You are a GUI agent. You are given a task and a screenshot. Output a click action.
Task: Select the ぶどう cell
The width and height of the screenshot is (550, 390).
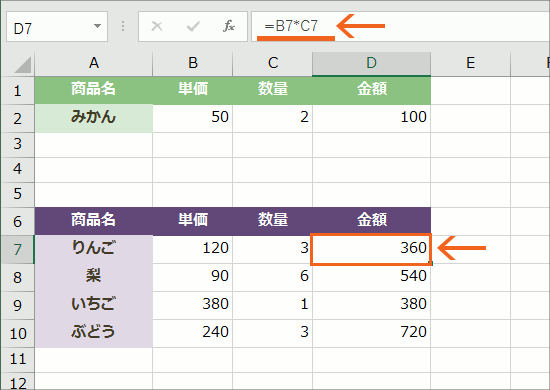point(94,334)
